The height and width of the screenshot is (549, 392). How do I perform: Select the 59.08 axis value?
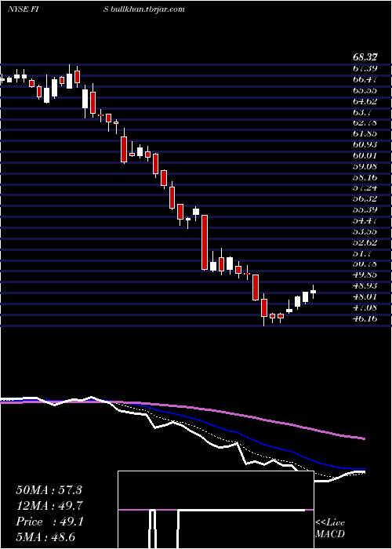365,166
